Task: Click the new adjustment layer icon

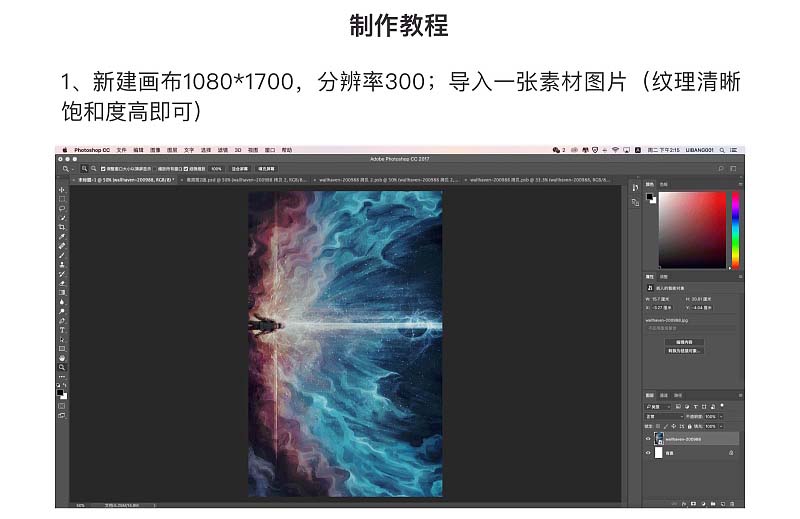Action: pos(704,504)
